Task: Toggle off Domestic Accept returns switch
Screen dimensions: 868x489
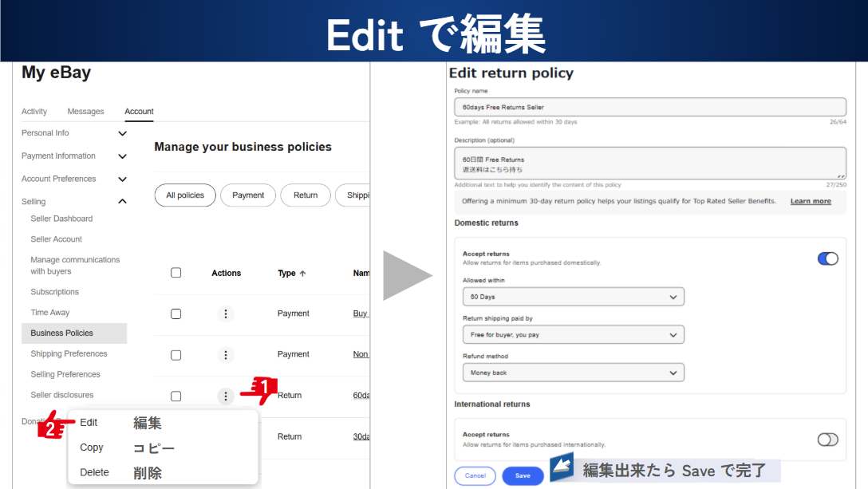Action: [827, 258]
